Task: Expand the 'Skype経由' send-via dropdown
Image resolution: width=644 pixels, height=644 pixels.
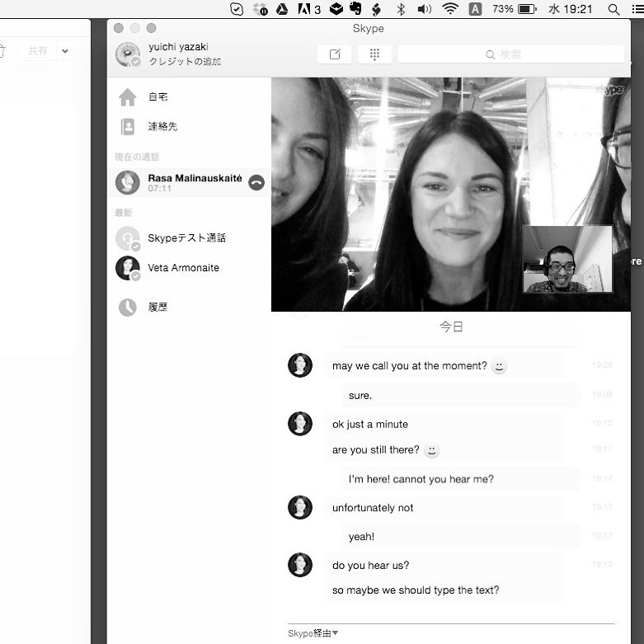Action: tap(313, 633)
